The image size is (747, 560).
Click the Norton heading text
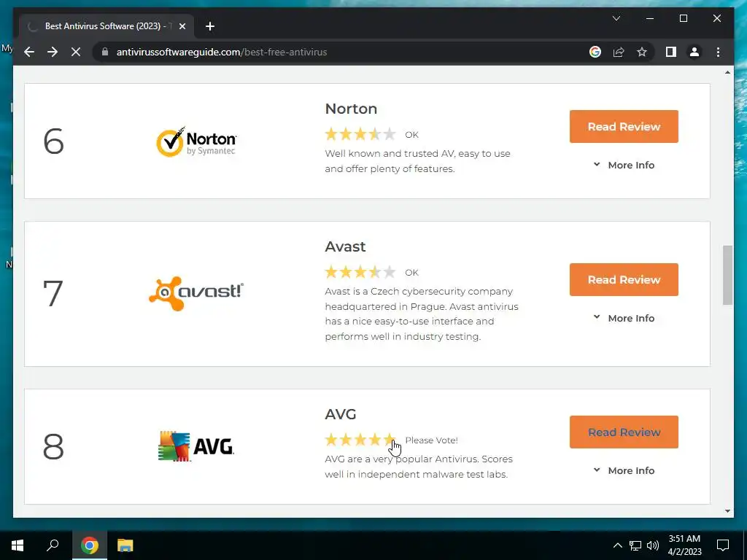351,109
